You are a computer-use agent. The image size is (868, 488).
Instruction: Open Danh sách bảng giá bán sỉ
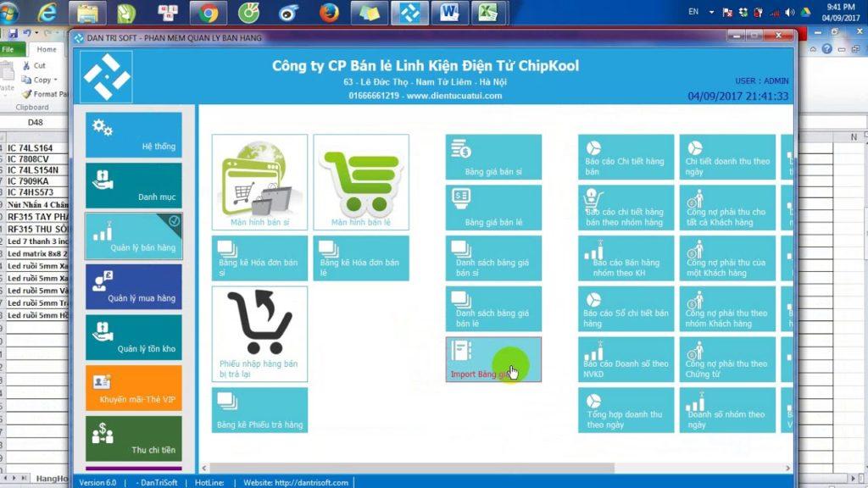tap(493, 258)
